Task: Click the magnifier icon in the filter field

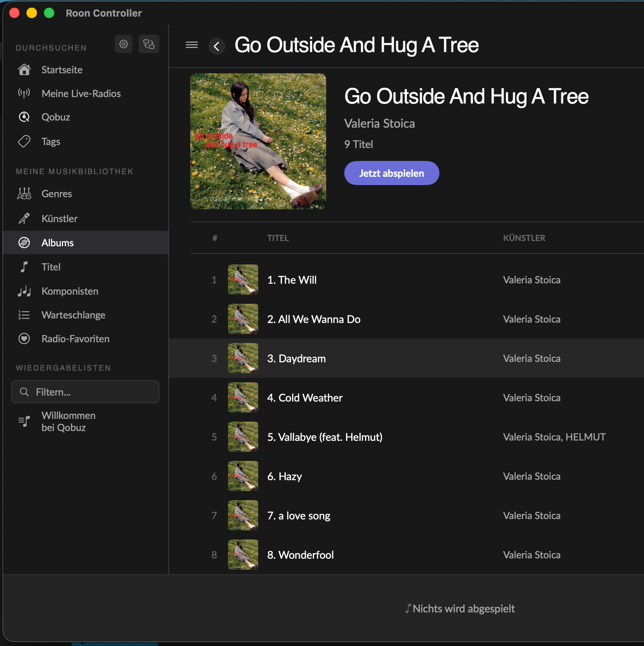Action: point(24,392)
